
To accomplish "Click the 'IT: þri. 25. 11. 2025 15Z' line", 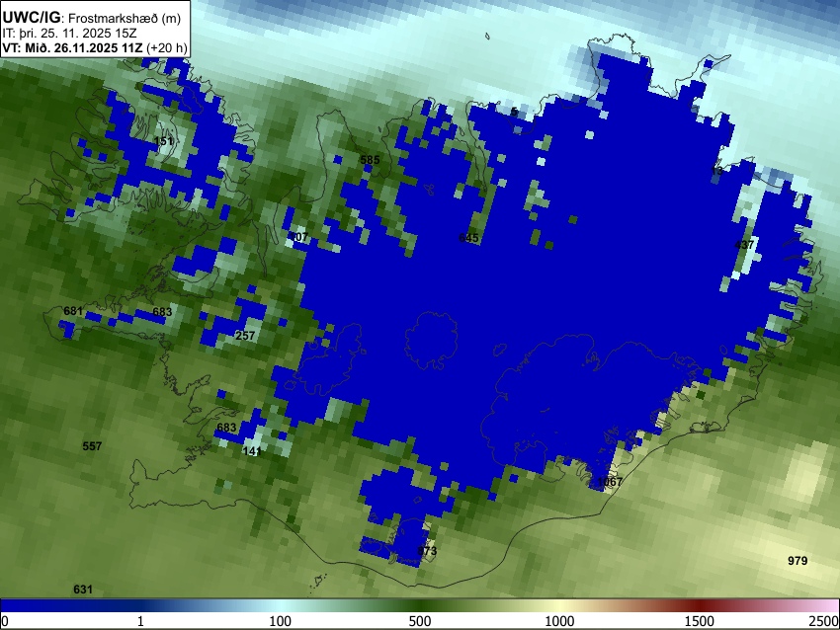I will (x=69, y=34).
